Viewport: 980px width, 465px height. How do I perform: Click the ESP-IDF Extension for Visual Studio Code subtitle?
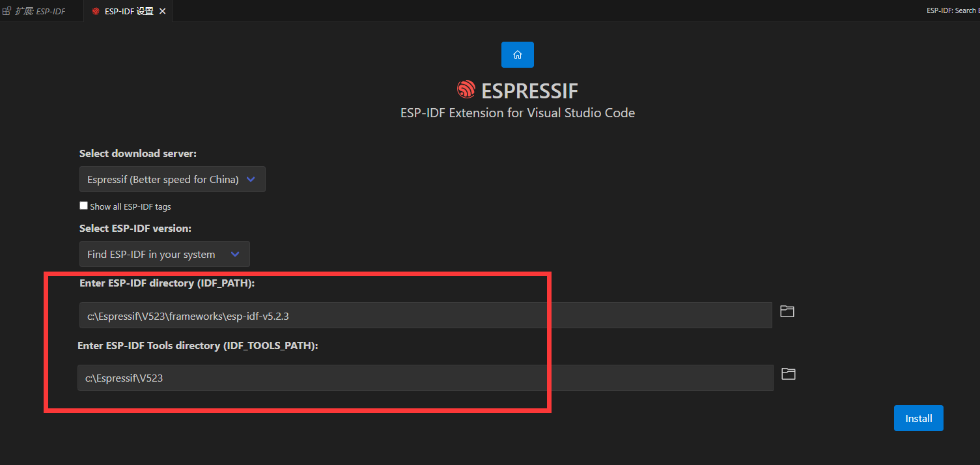(517, 113)
